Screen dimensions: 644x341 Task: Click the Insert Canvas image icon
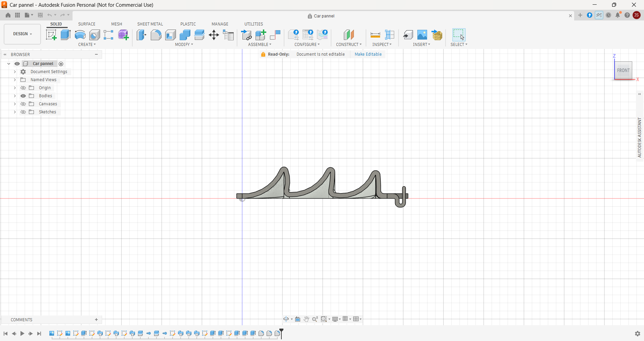(x=422, y=35)
